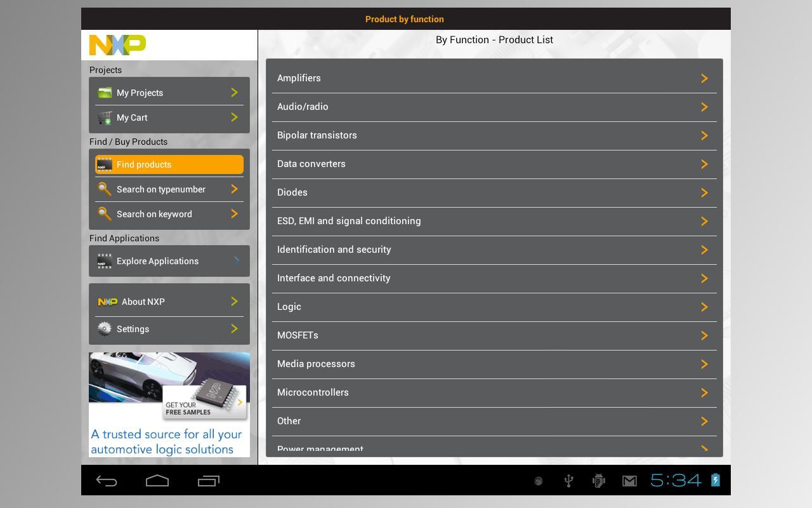The width and height of the screenshot is (812, 508).
Task: Open Settings using the gear icon
Action: [x=105, y=329]
